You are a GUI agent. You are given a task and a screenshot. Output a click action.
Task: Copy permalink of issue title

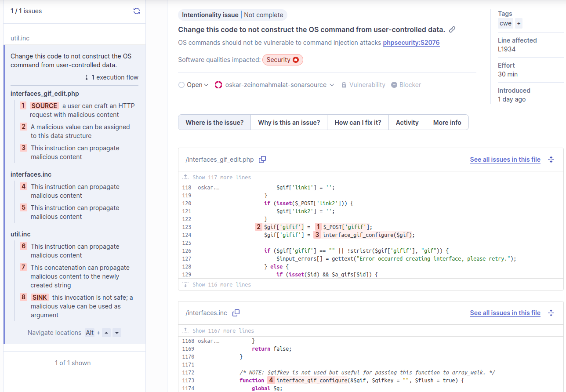coord(452,30)
